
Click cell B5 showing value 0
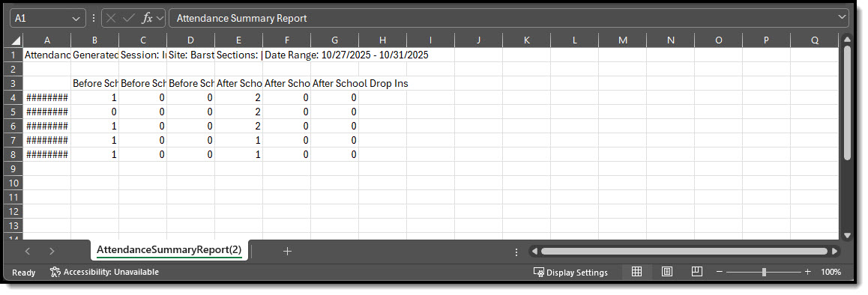pyautogui.click(x=94, y=112)
